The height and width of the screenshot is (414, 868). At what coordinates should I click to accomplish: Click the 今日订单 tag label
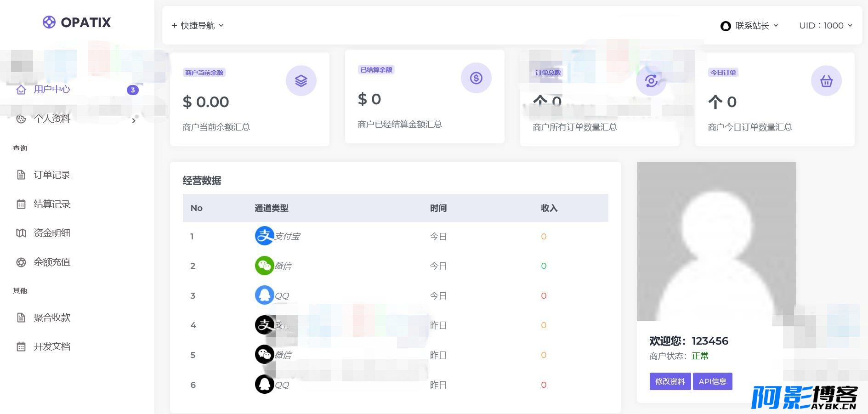pos(723,73)
